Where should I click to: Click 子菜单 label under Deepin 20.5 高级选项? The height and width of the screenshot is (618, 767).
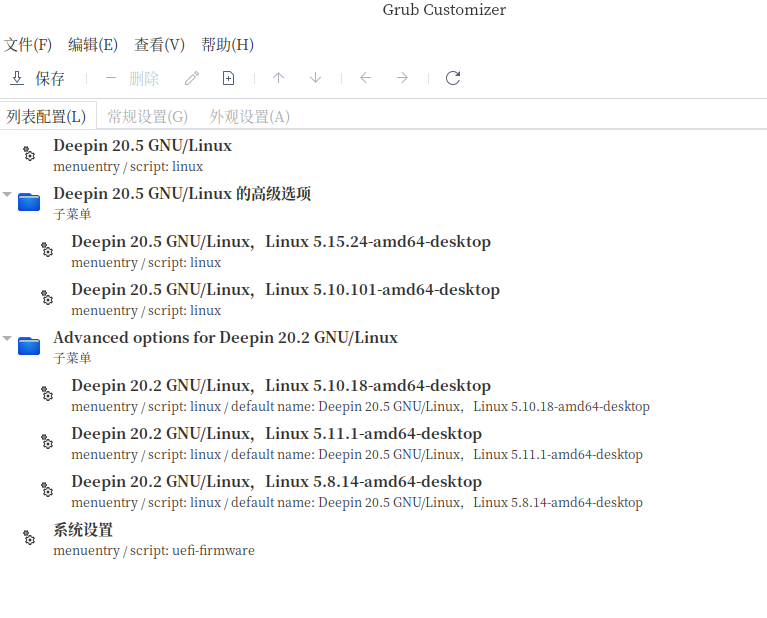pyautogui.click(x=72, y=214)
